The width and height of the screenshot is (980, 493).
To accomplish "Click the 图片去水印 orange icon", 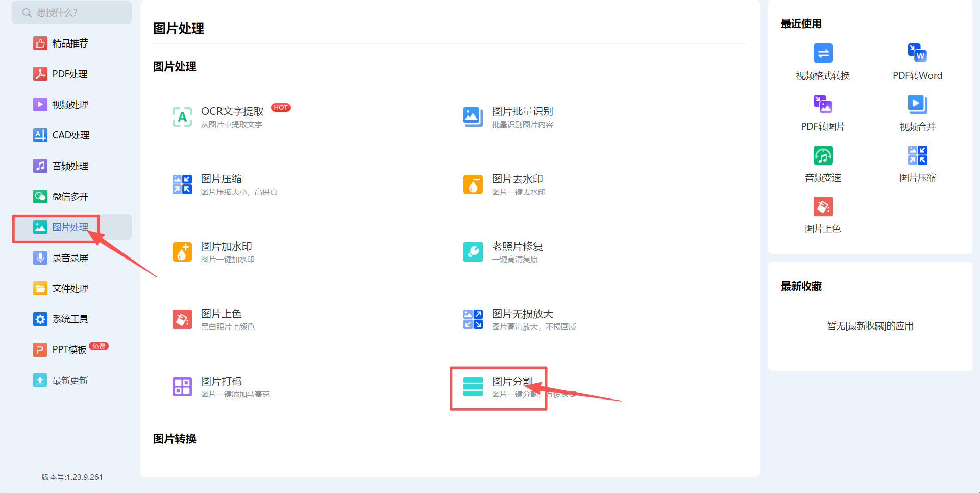I will [473, 184].
